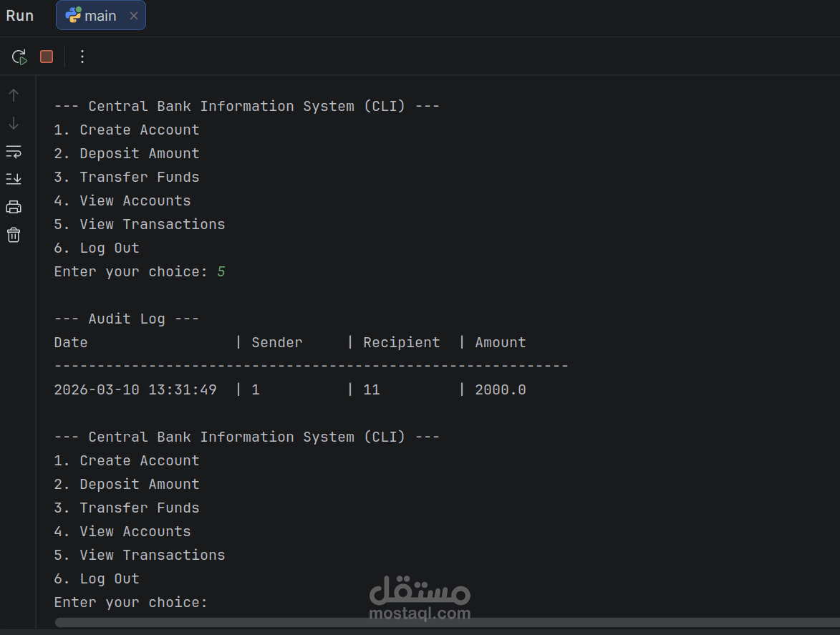Screen dimensions: 840x635
Task: Click second menu's '3. Transfer Funds' line
Action: point(127,508)
